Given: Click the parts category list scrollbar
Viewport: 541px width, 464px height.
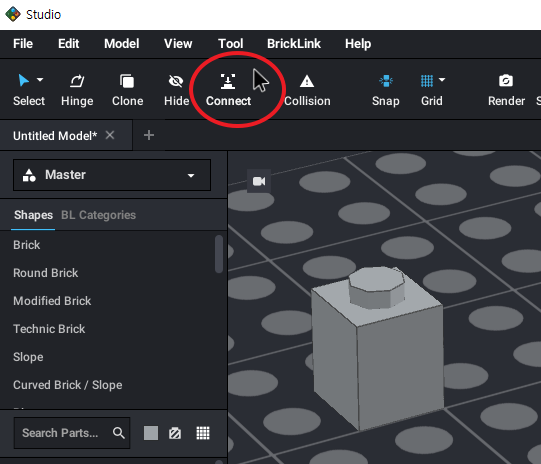Looking at the screenshot, I should click(x=219, y=254).
